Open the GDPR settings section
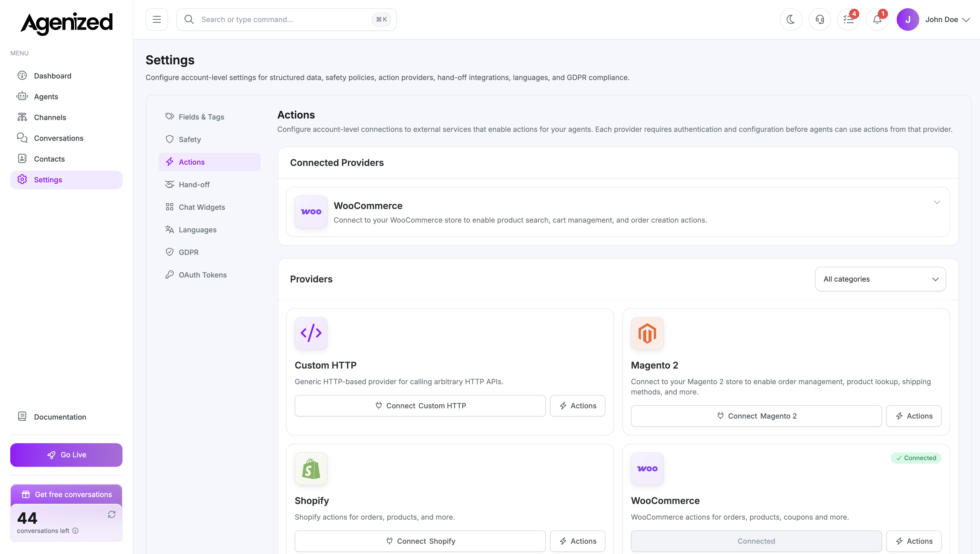980x554 pixels. coord(189,252)
